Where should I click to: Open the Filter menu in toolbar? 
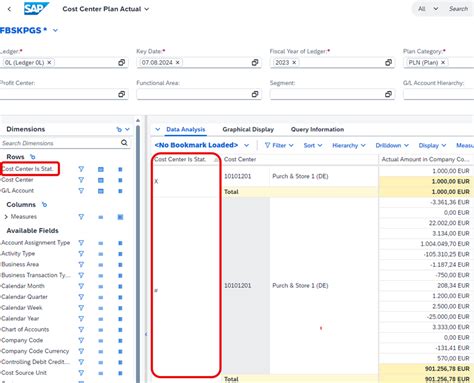pyautogui.click(x=279, y=145)
